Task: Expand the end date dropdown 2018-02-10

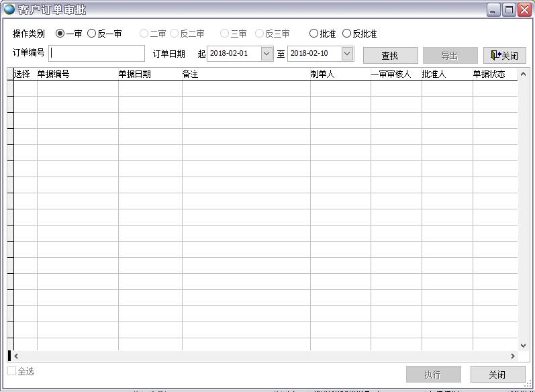Action: click(x=347, y=54)
